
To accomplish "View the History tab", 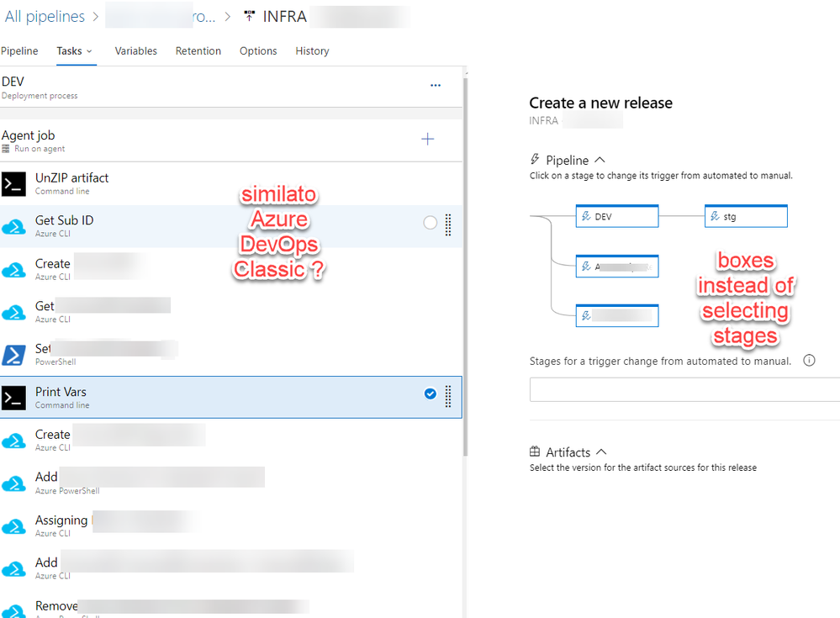I will tap(312, 51).
